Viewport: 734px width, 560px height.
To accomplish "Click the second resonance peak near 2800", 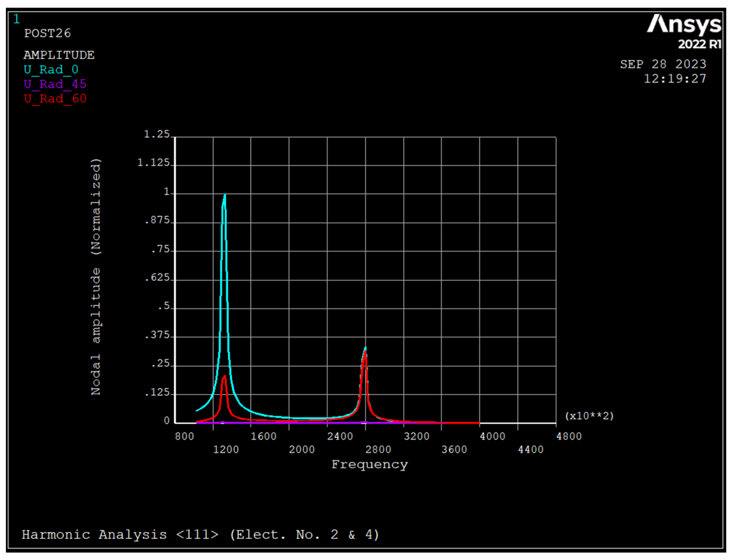I will 365,348.
